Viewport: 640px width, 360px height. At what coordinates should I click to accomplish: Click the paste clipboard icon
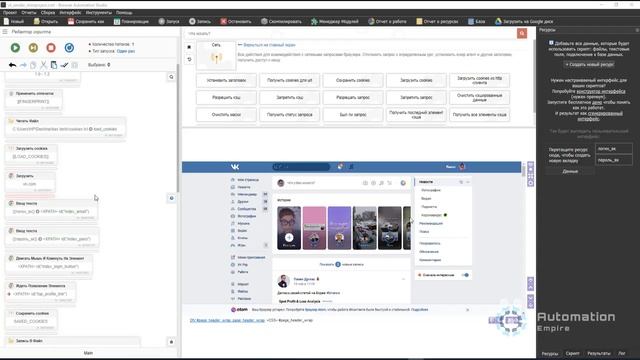[x=54, y=65]
